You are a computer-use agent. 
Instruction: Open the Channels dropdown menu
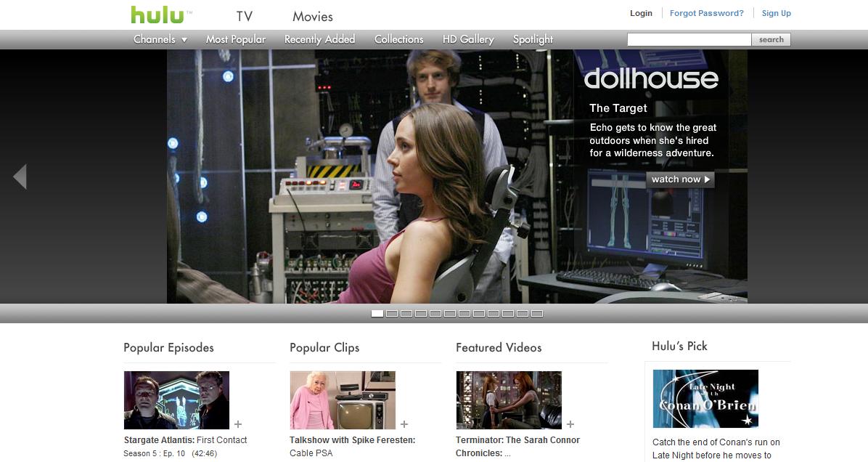(160, 39)
